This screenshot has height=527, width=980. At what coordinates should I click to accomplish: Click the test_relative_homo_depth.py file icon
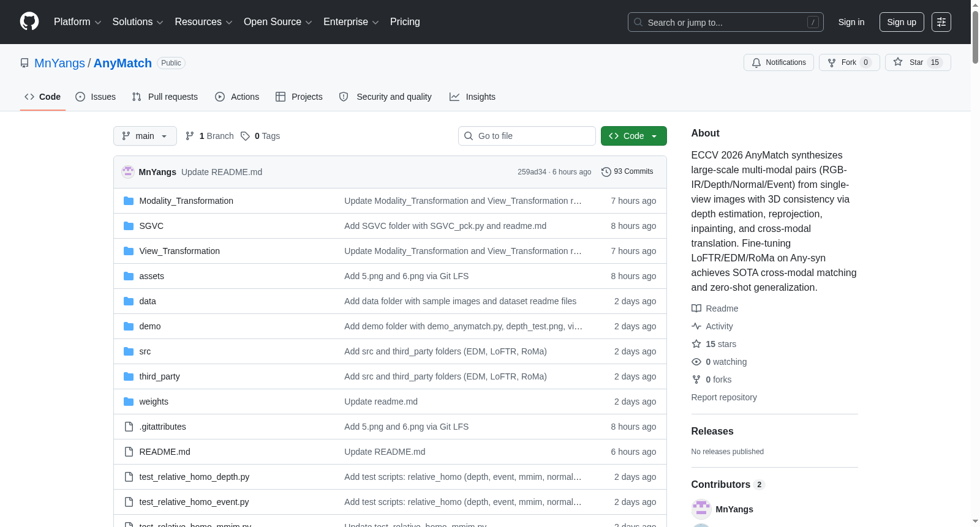[x=129, y=477]
